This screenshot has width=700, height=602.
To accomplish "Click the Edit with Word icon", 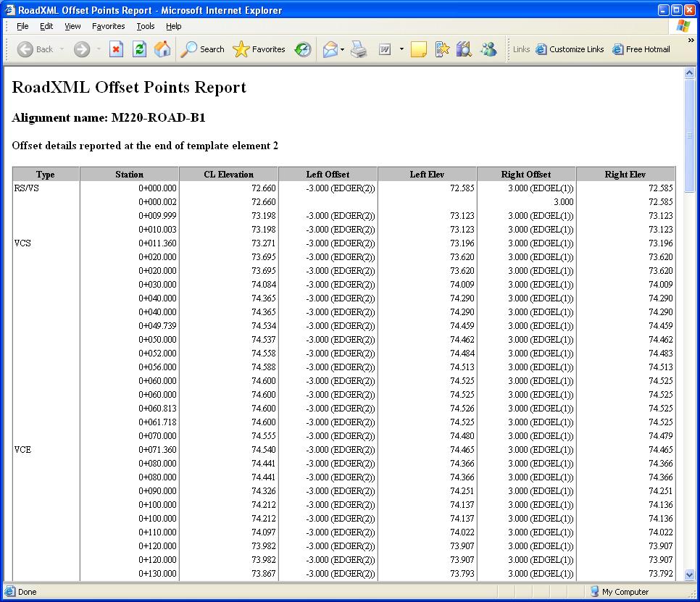I will [385, 49].
